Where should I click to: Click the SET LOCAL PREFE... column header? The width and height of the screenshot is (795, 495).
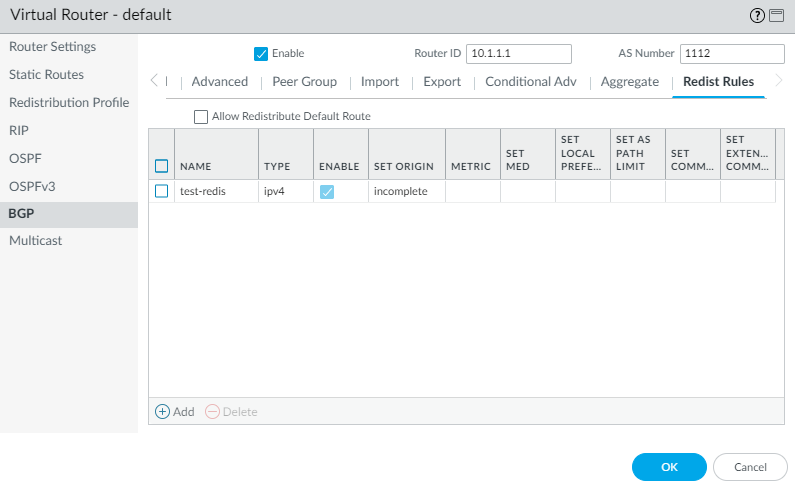point(583,154)
